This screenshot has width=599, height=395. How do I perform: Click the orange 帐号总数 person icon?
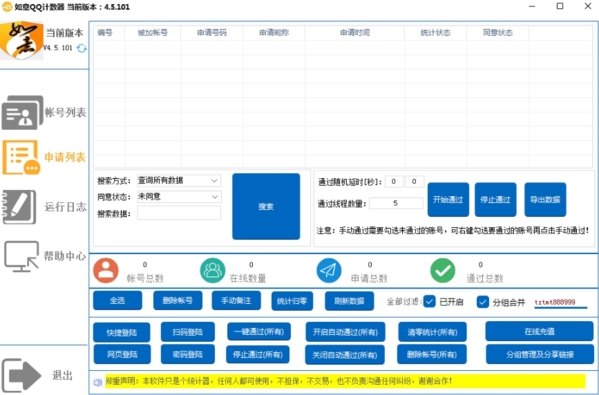tap(106, 270)
